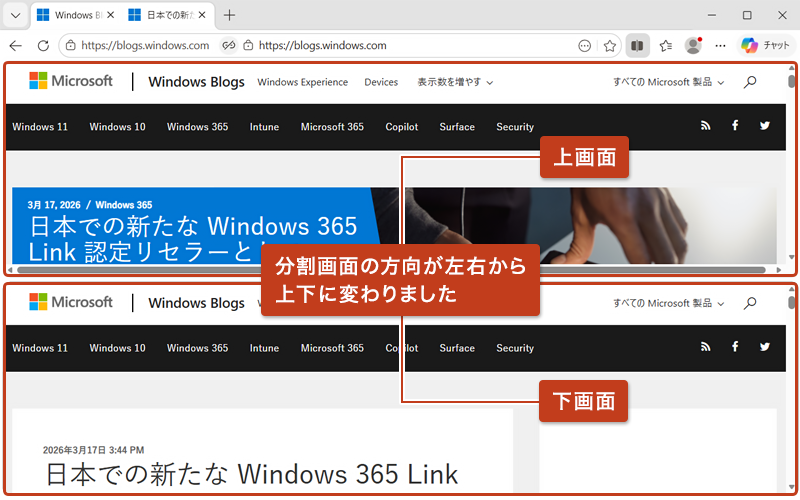Click the search magnifier in top pane
Viewport: 800px width, 500px height.
(x=751, y=82)
